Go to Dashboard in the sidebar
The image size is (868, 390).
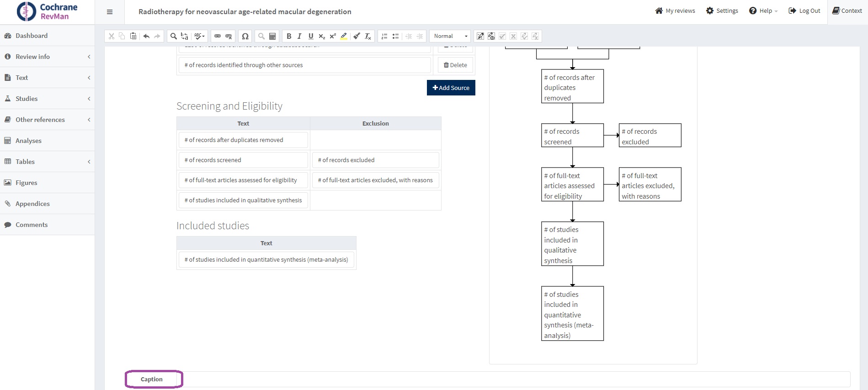pyautogui.click(x=32, y=36)
